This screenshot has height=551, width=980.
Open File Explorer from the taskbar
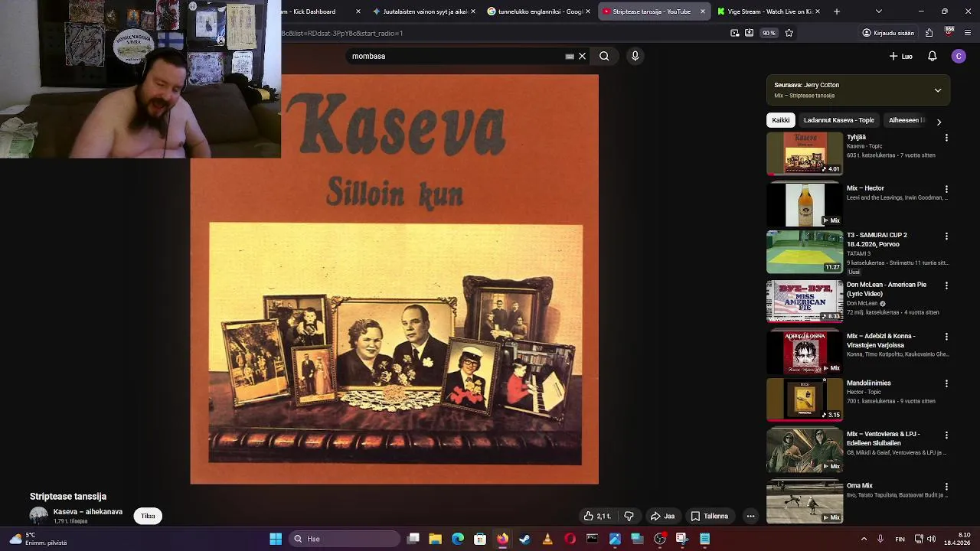coord(435,539)
